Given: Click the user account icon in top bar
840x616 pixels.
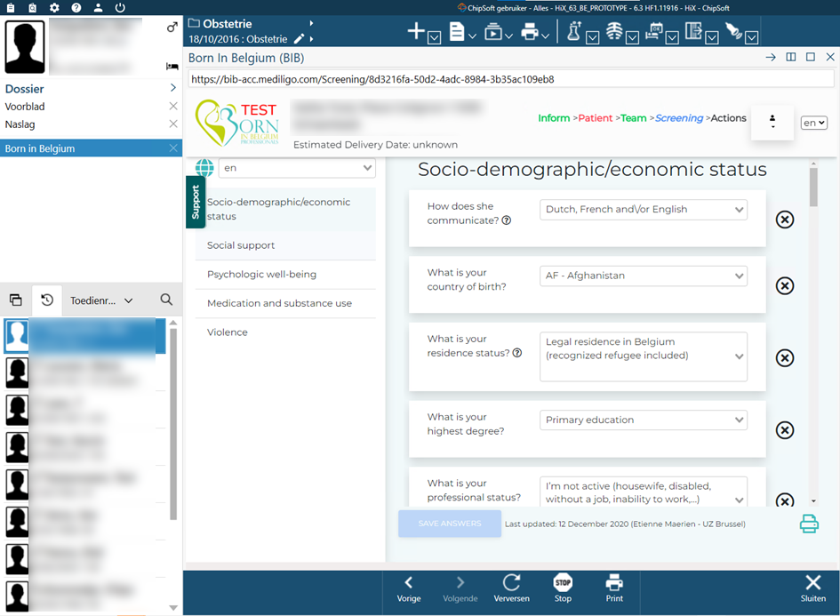Looking at the screenshot, I should point(98,7).
